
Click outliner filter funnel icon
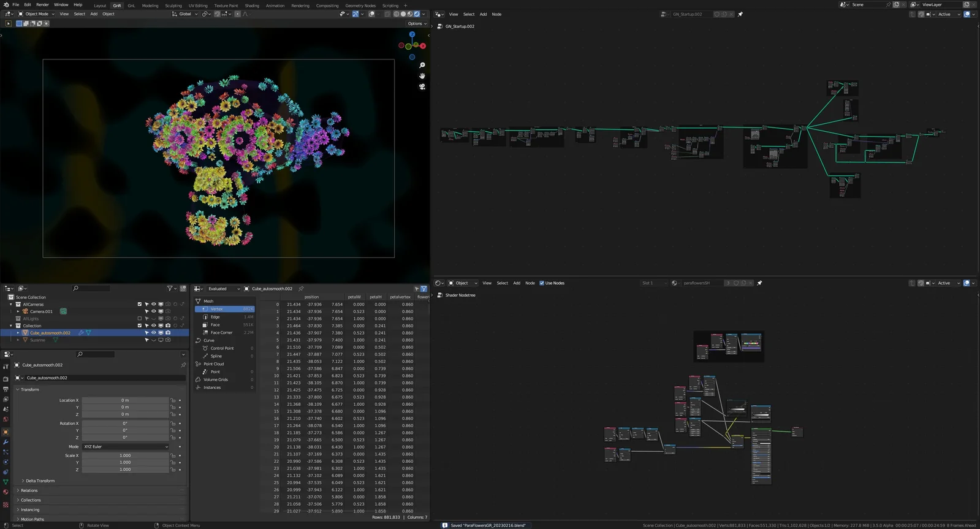[170, 288]
